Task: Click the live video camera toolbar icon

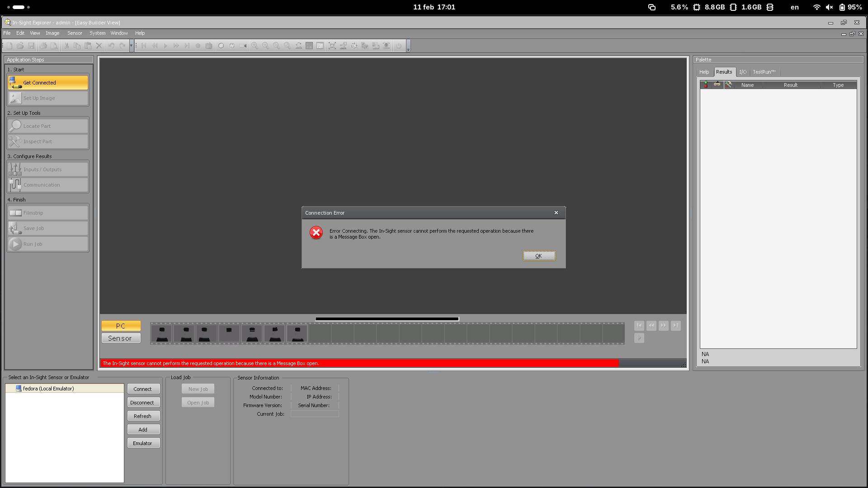Action: click(243, 46)
